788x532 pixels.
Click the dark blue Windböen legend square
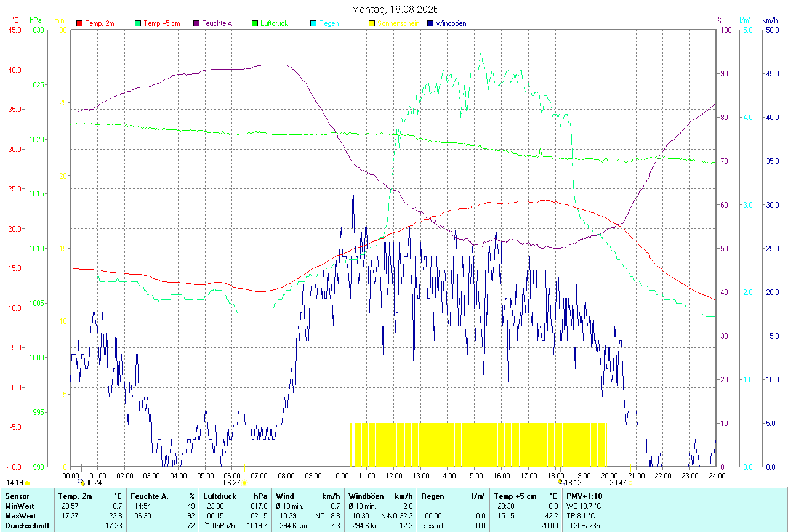[430, 23]
